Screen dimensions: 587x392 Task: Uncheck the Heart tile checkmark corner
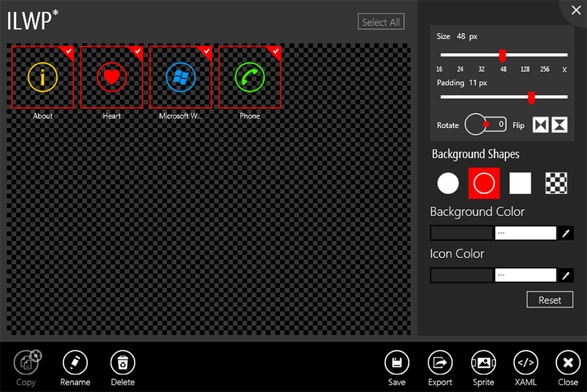[137, 52]
